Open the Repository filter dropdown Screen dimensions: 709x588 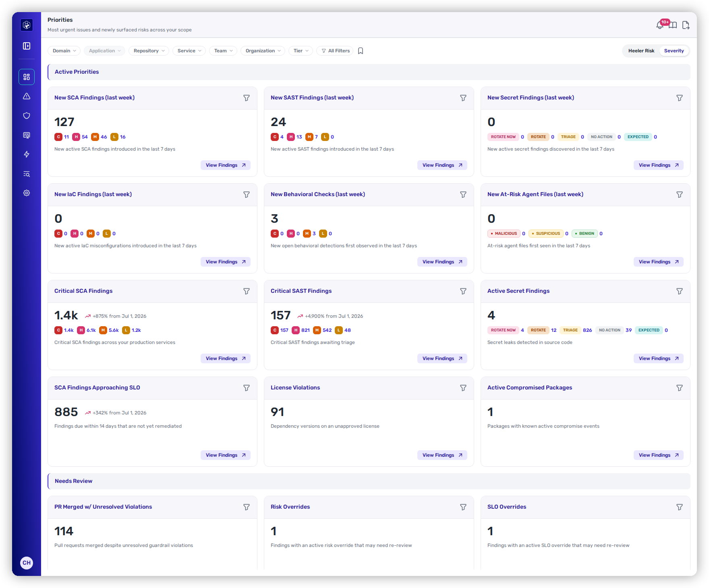pos(149,51)
